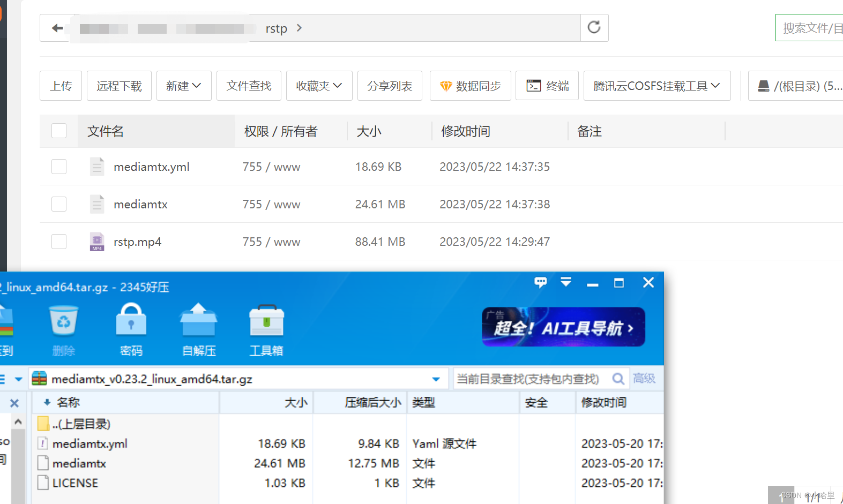This screenshot has height=504, width=843.
Task: Click the archive icon in path box
Action: 39,379
